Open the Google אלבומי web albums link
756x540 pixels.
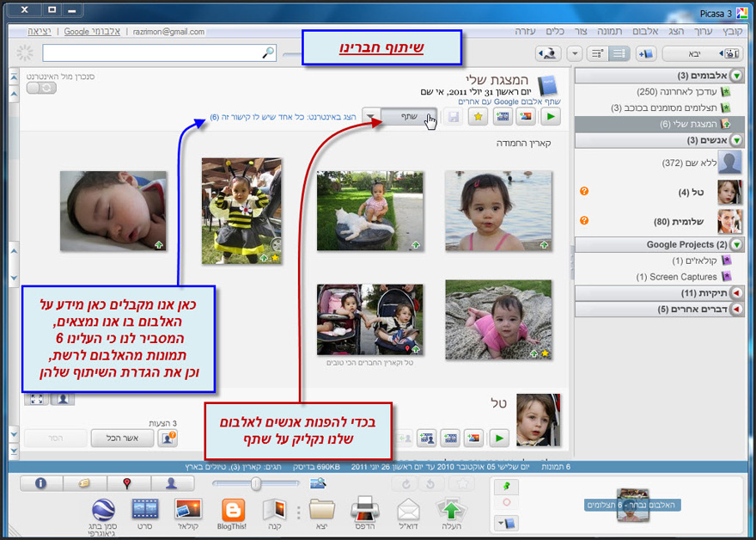coord(92,31)
